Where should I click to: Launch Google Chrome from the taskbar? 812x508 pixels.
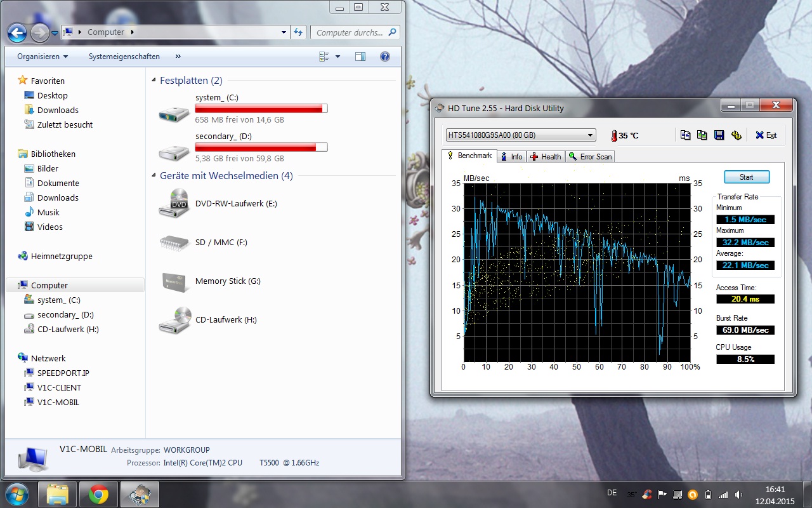(98, 494)
